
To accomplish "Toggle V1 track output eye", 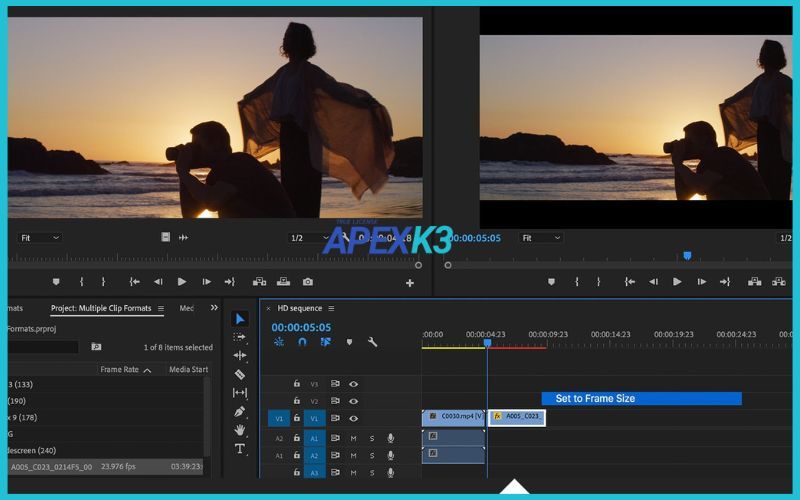I will point(354,418).
